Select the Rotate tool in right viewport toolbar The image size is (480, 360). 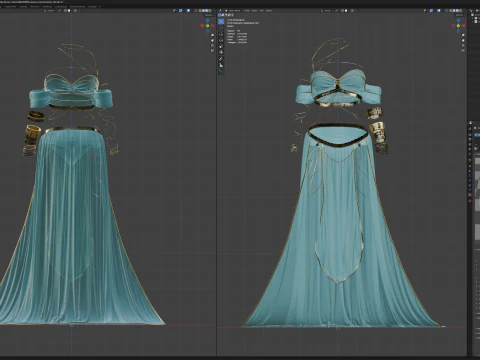[221, 40]
